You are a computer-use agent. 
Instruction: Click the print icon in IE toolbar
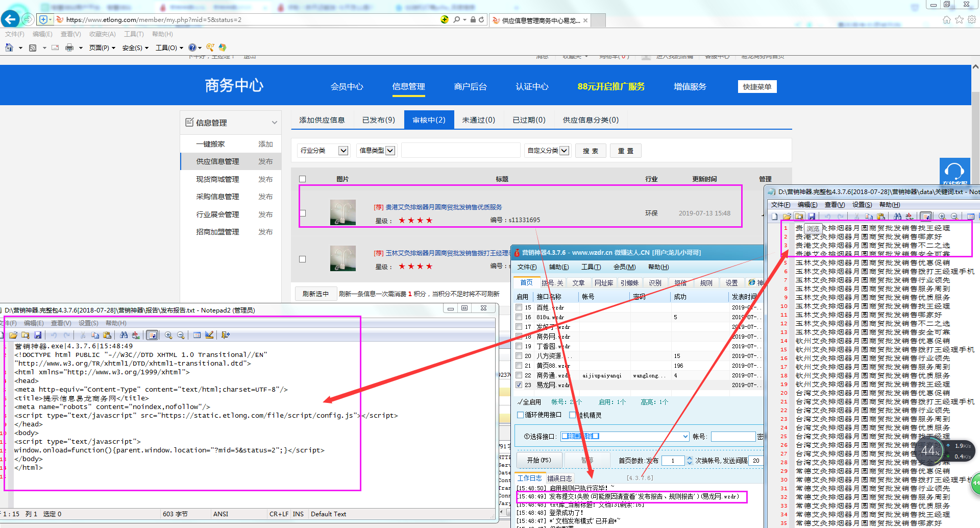tap(69, 47)
